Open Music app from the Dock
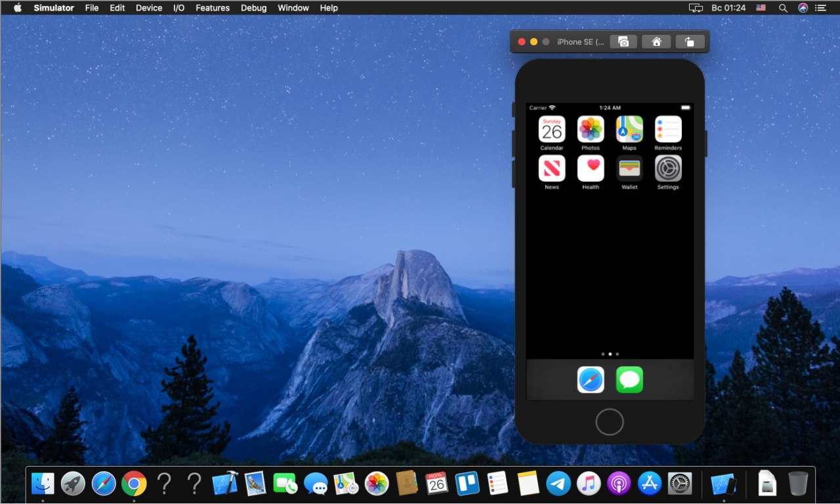Screen dimensions: 840x504 pyautogui.click(x=589, y=484)
